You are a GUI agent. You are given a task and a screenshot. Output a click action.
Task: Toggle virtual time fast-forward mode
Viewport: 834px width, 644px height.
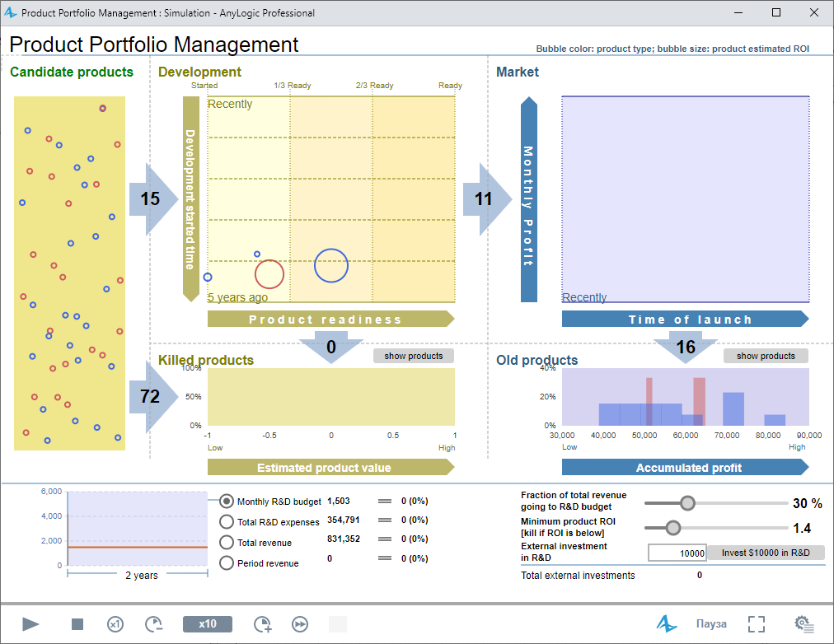point(300,623)
